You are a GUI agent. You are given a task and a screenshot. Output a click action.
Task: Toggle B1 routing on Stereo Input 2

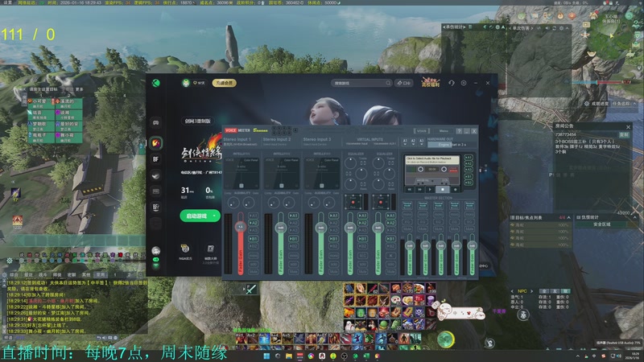pyautogui.click(x=293, y=238)
